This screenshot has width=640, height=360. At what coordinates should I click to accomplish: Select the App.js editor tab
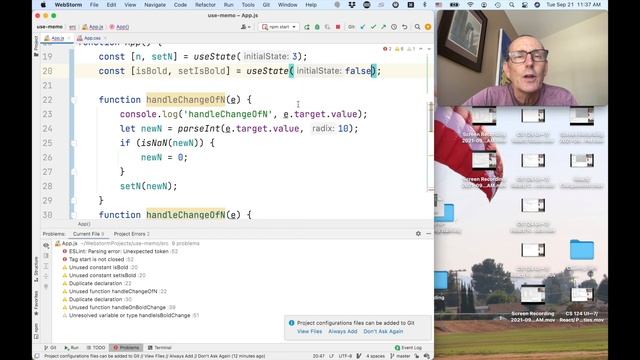coord(56,38)
